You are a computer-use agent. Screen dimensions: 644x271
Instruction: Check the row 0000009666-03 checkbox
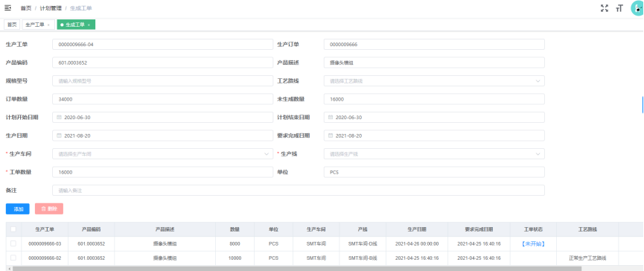pos(13,243)
